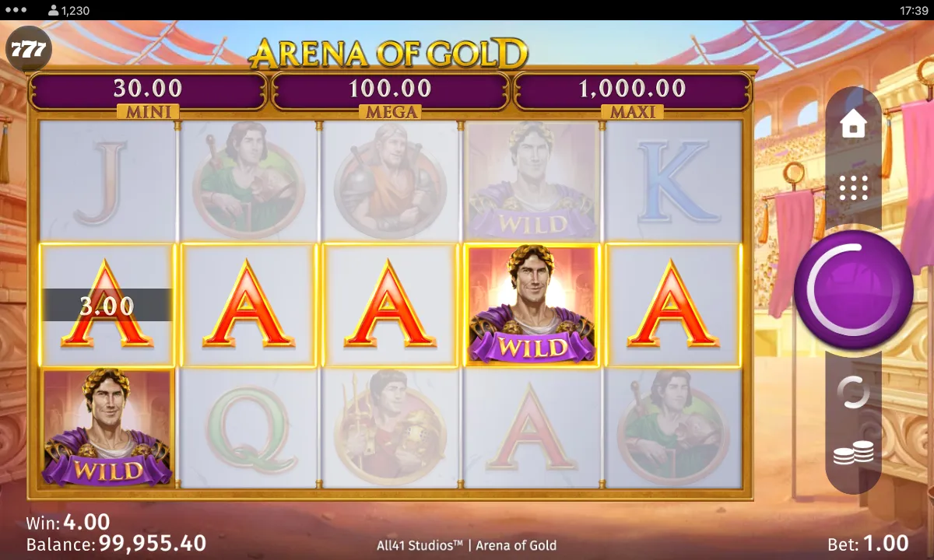This screenshot has height=560, width=934.
Task: Open autoplay with the circular arrow icon
Action: (854, 392)
